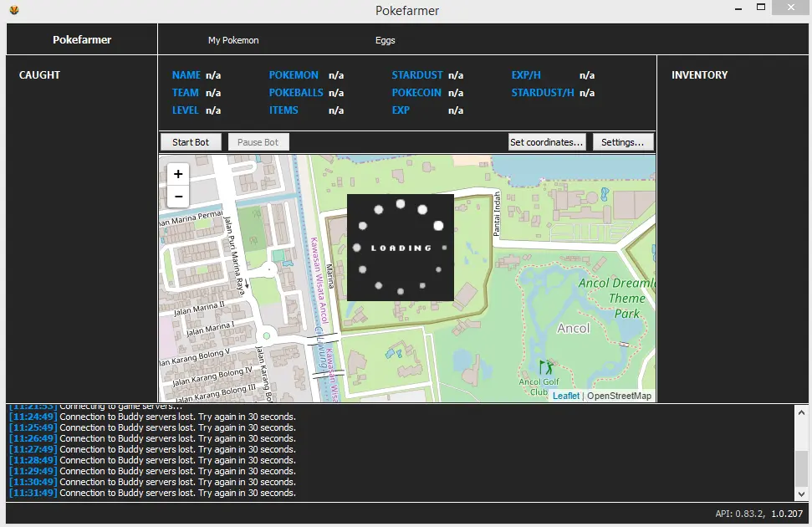Click Jalan Marina II street label
This screenshot has width=812, height=527.
(199, 309)
